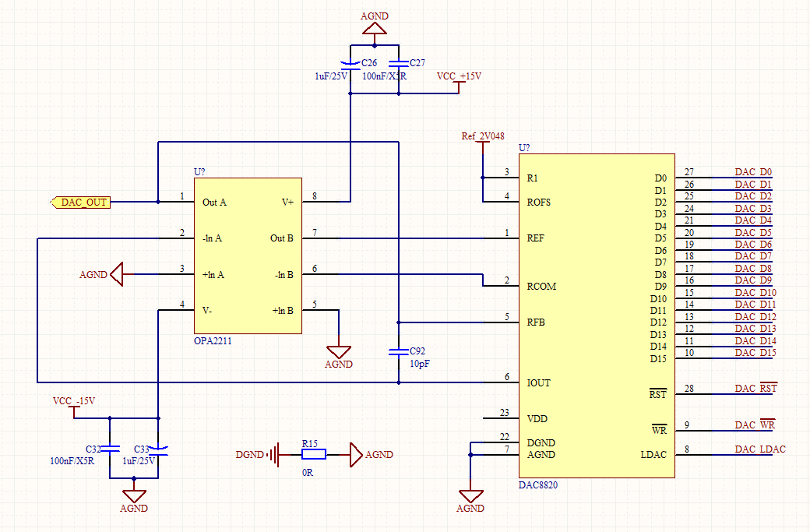
Task: Click the R1 pin label on DAC8820
Action: coord(532,178)
